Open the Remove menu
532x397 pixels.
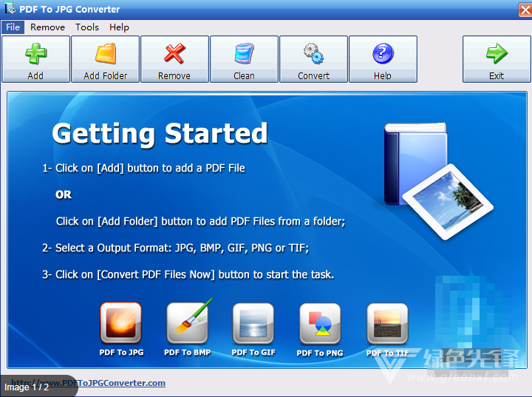click(47, 27)
